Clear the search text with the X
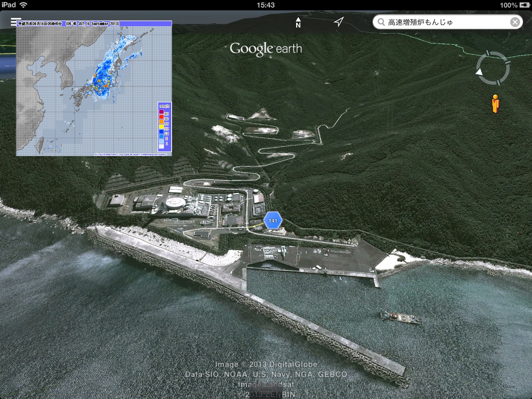Viewport: 532px width, 399px height. (x=515, y=22)
